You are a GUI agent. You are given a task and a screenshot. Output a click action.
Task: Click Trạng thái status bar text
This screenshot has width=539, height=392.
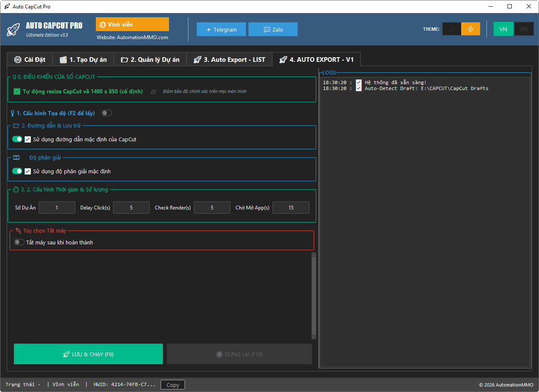click(23, 385)
